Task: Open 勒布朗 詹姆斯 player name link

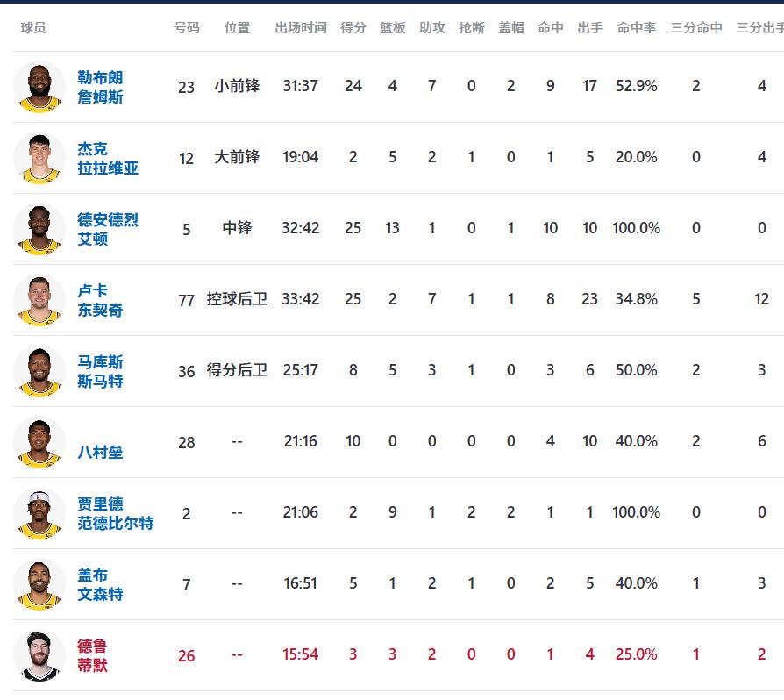Action: point(100,87)
